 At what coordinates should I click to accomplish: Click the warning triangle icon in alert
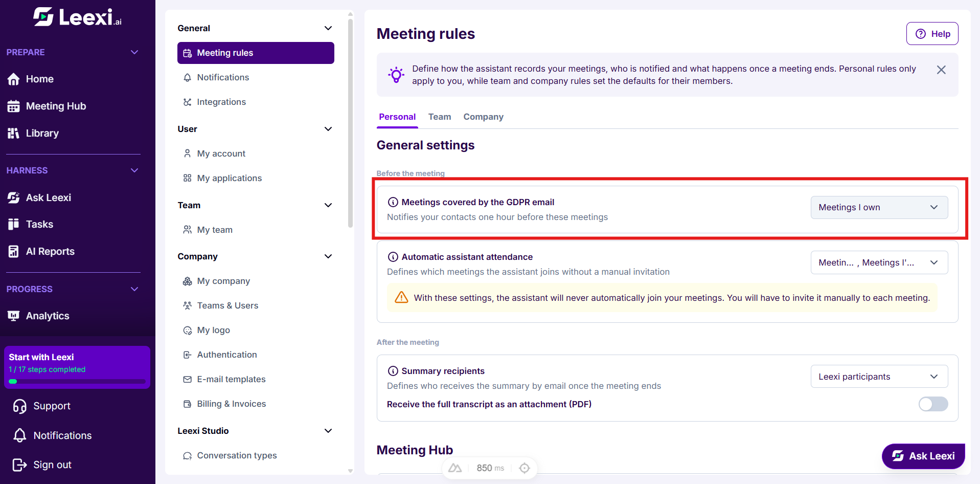[x=401, y=298]
